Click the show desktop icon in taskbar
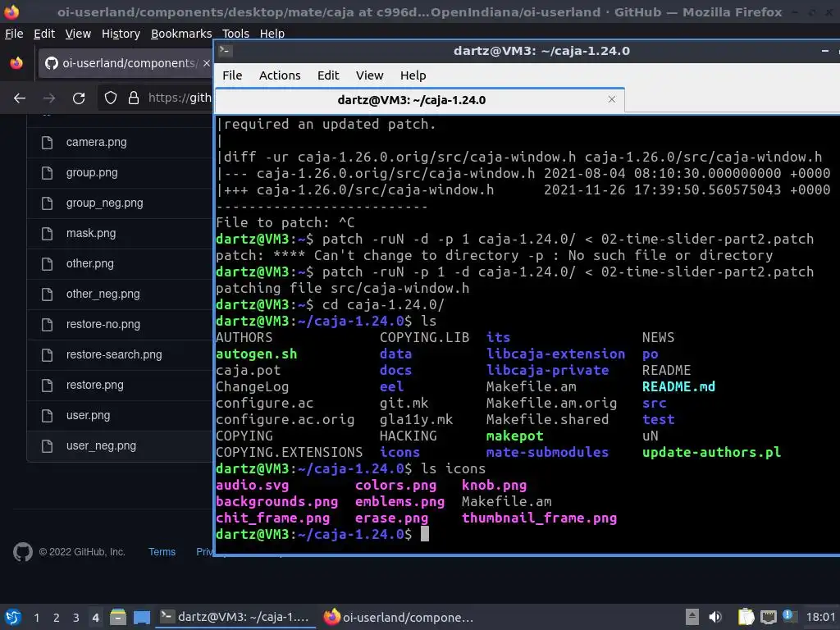The width and height of the screenshot is (840, 630). [142, 617]
